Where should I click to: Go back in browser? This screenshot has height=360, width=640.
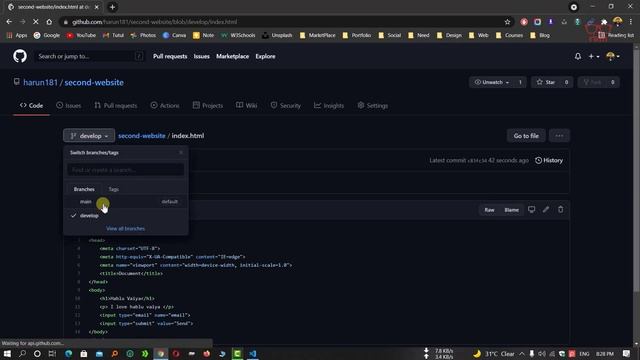point(9,22)
